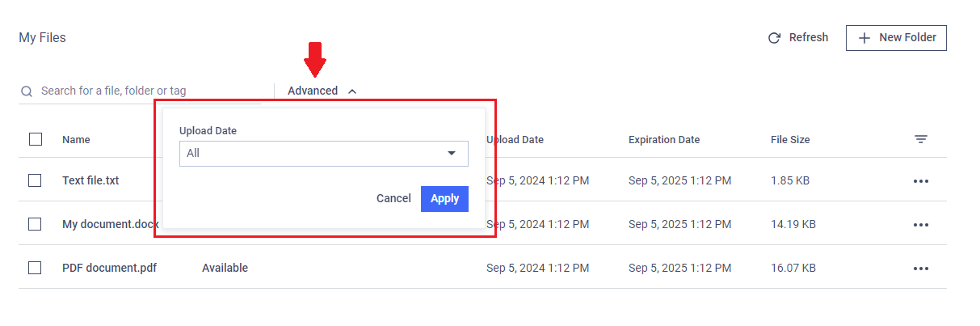Open the column filter icon in header

pos(920,140)
